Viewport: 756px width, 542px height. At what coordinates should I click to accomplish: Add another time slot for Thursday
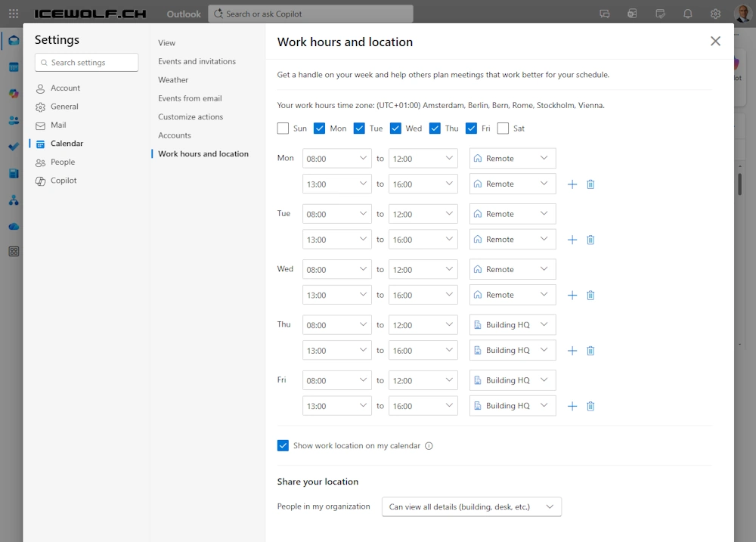(x=572, y=351)
